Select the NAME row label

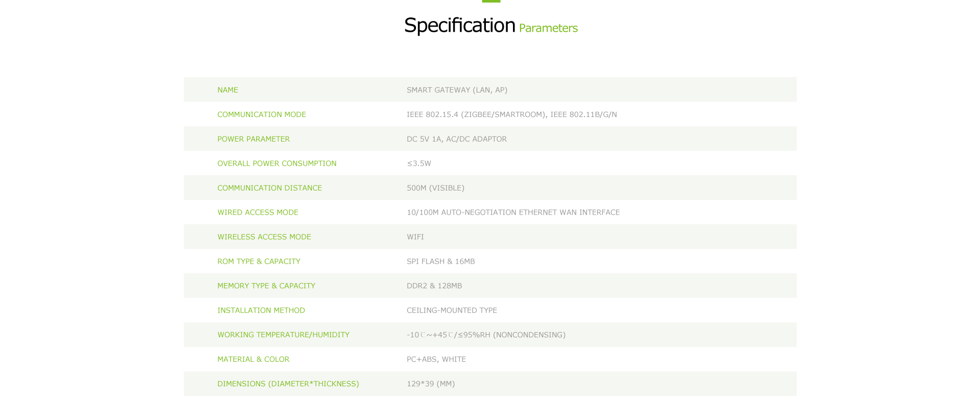point(228,90)
